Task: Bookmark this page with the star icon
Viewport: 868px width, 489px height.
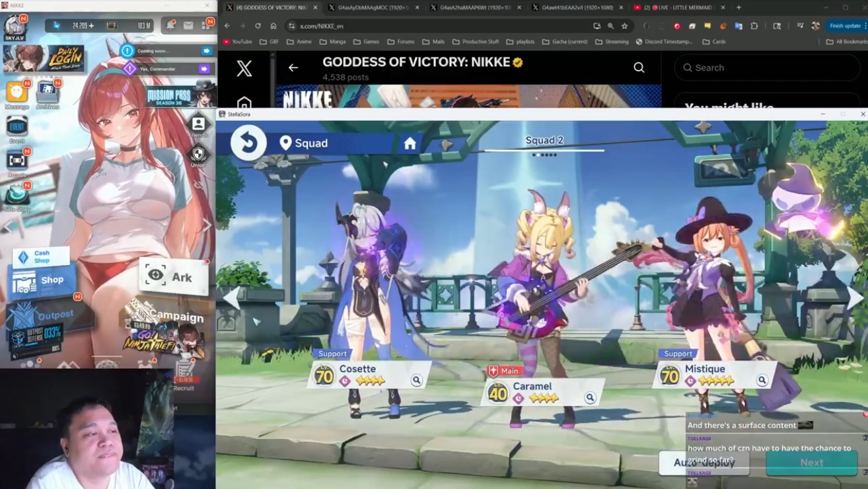Action: click(x=624, y=26)
